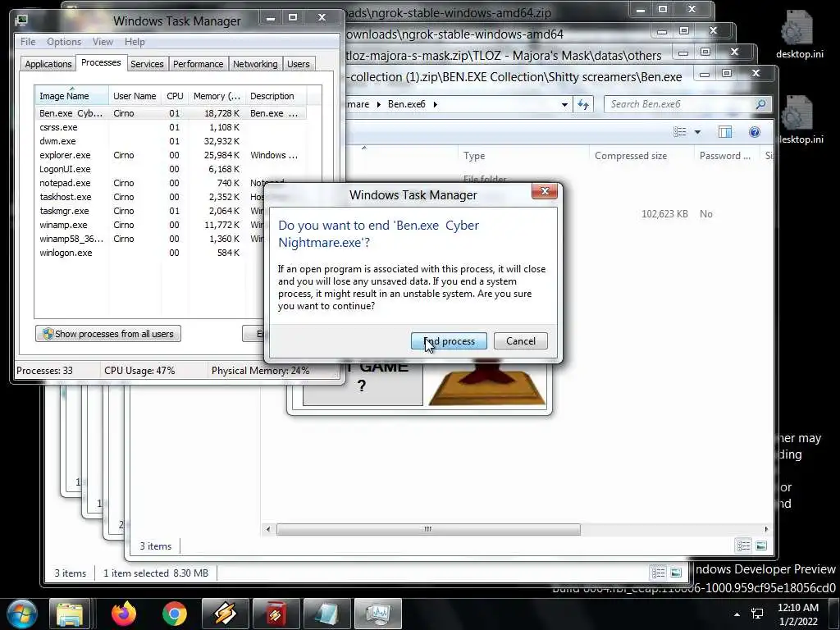Viewport: 840px width, 630px height.
Task: Click End process in the confirmation dialog
Action: click(x=449, y=341)
